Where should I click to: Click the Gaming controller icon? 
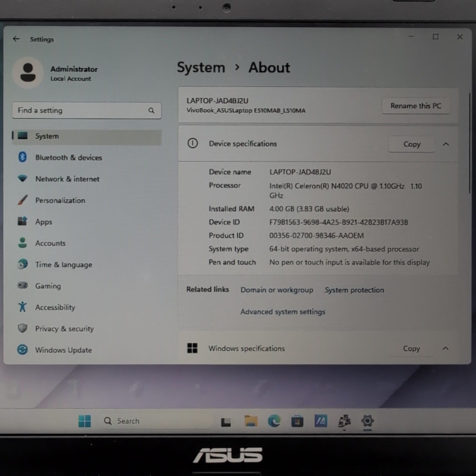click(x=23, y=285)
